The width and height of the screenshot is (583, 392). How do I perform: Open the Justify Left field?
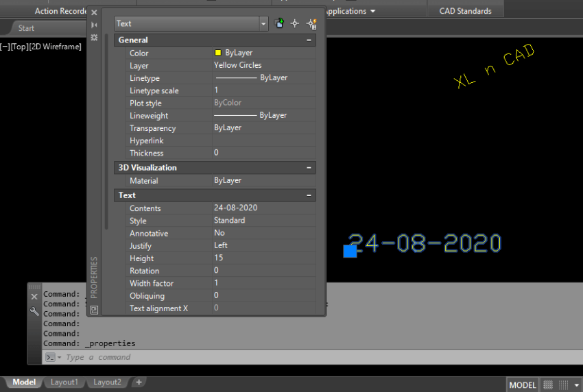point(263,245)
